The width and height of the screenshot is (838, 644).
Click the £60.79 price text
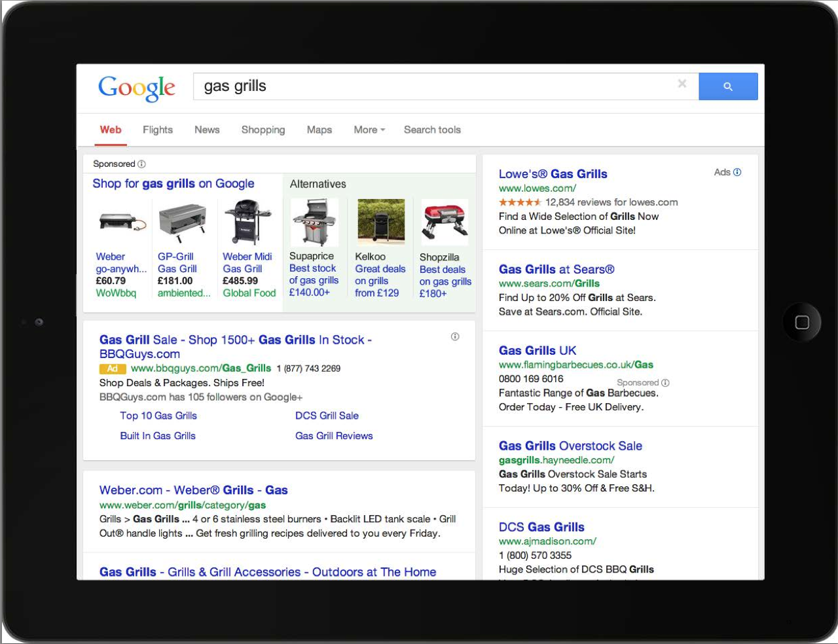click(111, 281)
